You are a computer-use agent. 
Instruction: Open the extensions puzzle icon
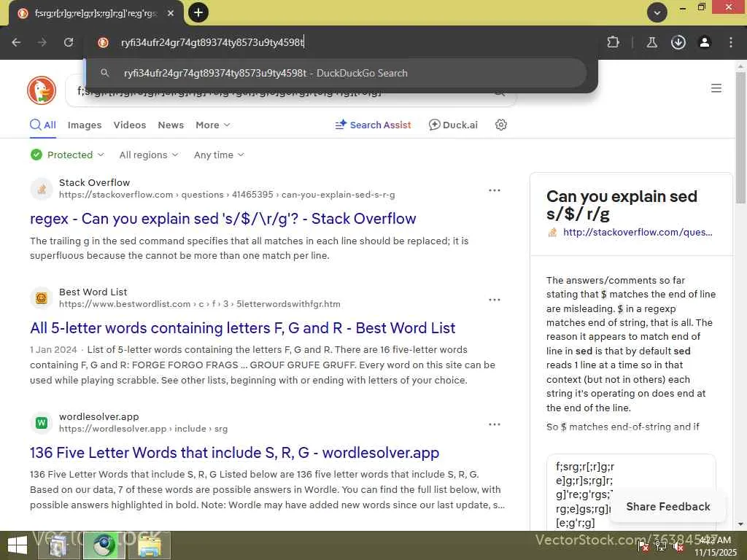(x=613, y=42)
